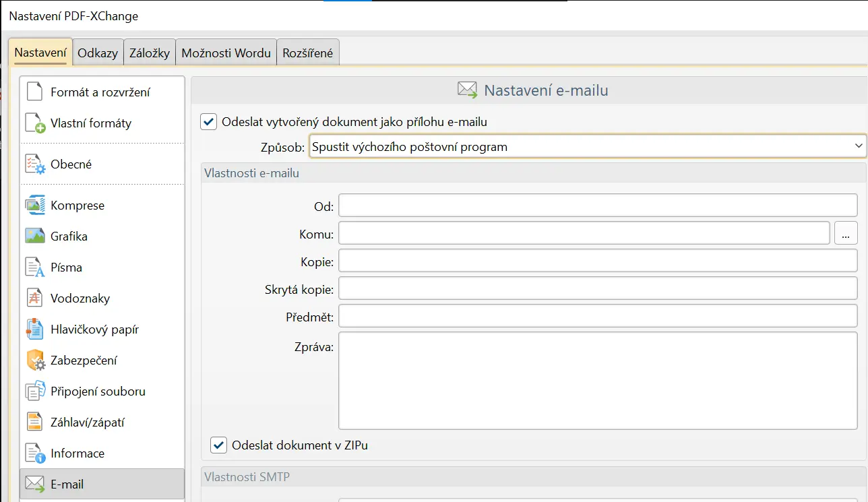Image resolution: width=868 pixels, height=502 pixels.
Task: Toggle Odeslat vytvořený dokument jako přílohu e-mailu
Action: [209, 122]
